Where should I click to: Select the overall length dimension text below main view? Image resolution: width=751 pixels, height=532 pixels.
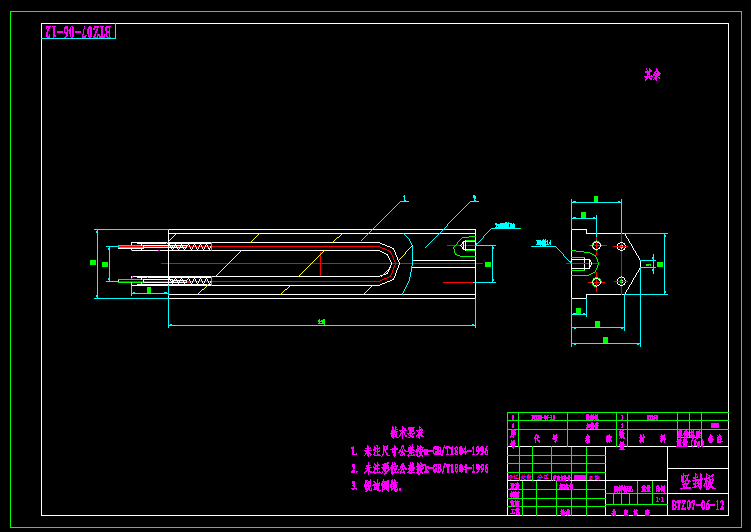point(321,322)
